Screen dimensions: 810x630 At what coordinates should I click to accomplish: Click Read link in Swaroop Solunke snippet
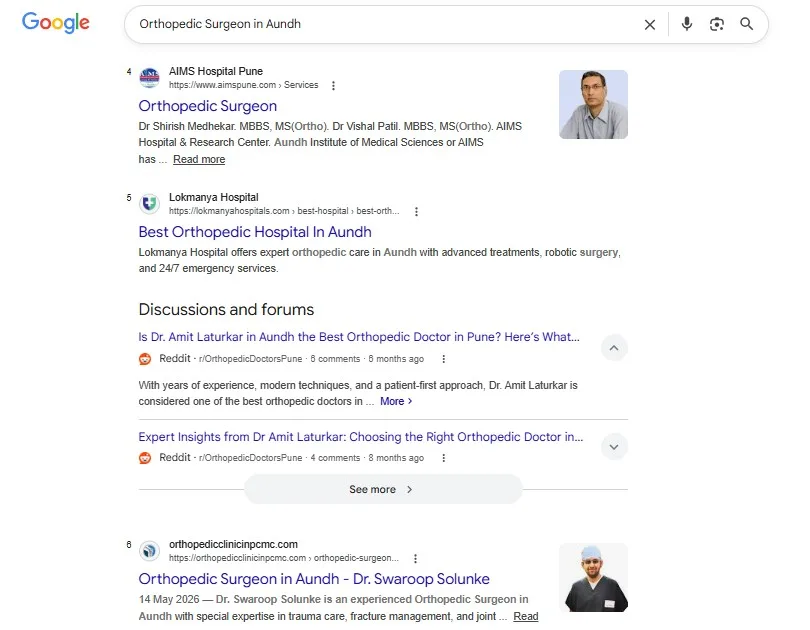[526, 617]
